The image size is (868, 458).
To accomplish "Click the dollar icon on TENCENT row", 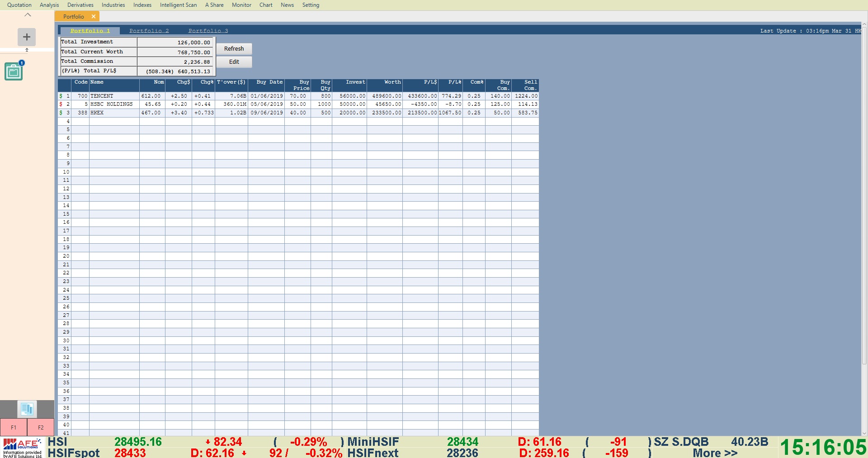I will click(x=61, y=96).
